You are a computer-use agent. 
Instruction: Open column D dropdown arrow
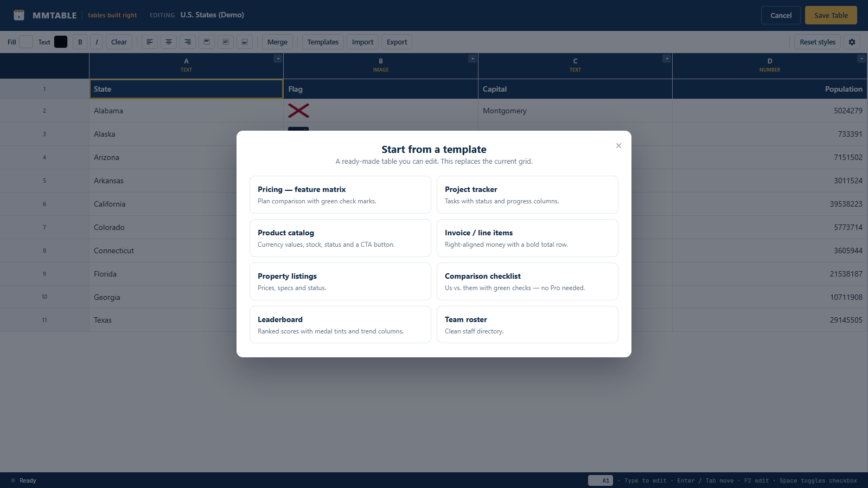(x=861, y=59)
